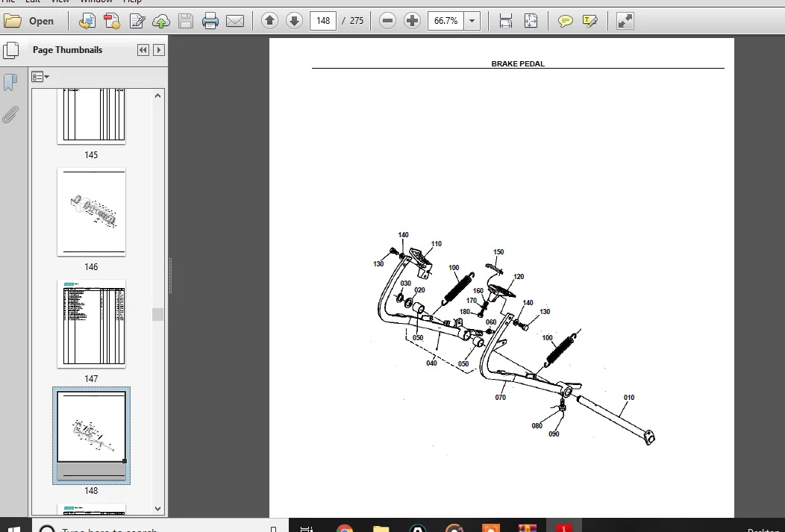Open the thumbnails options dropdown menu

[x=40, y=77]
